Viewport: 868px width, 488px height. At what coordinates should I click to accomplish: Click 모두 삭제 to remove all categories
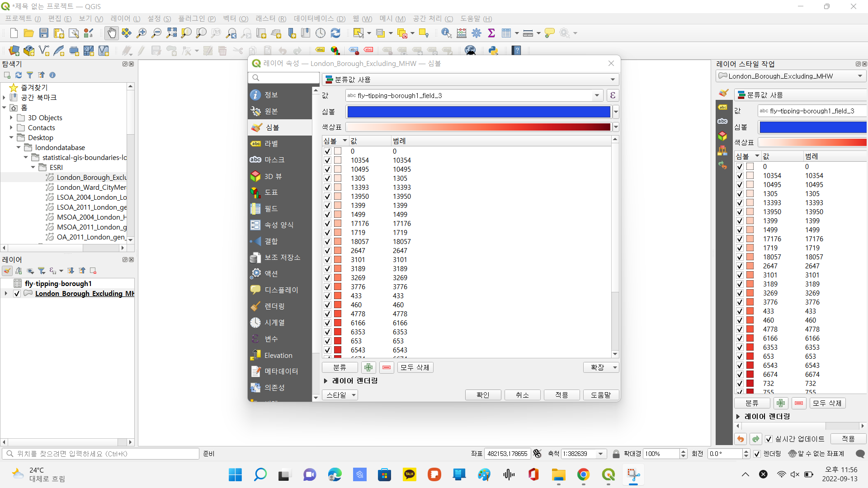415,367
